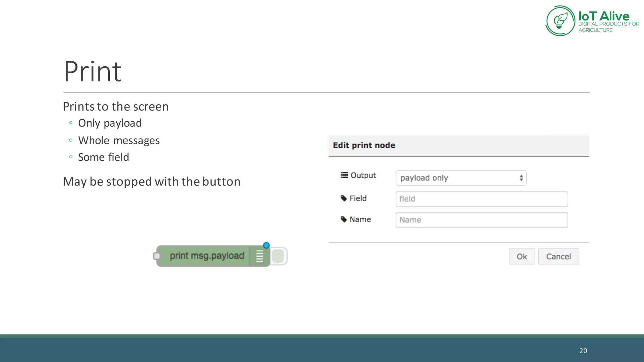Click the 'Prints to the screen' text
Viewport: 644px width, 362px height.
tap(116, 107)
